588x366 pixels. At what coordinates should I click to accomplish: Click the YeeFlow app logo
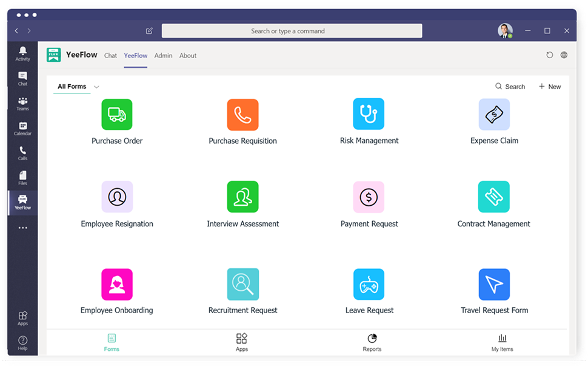point(53,55)
